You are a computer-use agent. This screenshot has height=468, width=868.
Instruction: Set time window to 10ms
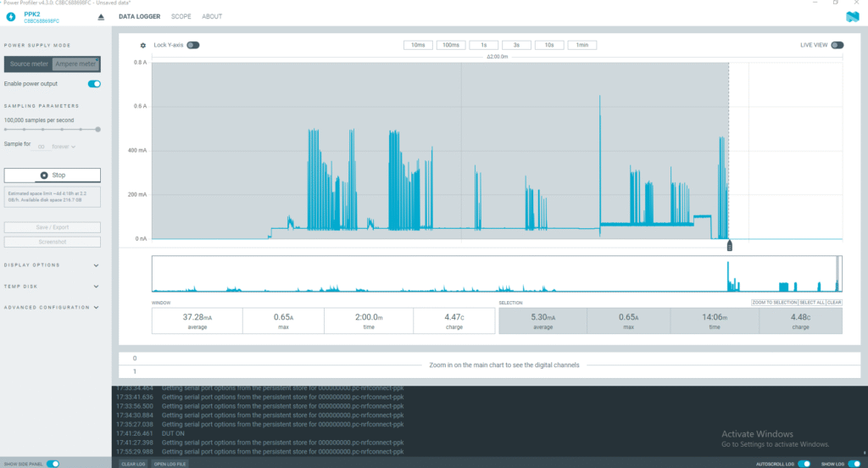tap(418, 46)
